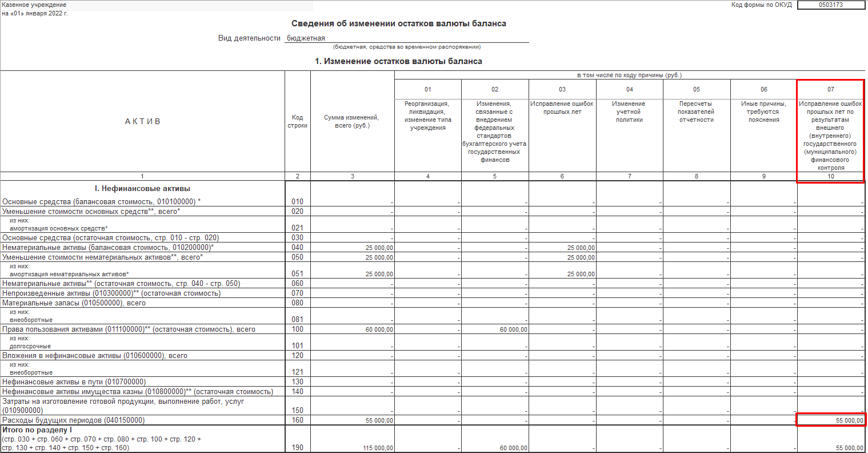The image size is (868, 453).
Task: Click the title 'Сведения об изменении остатков валюты баланса'
Action: (x=399, y=23)
